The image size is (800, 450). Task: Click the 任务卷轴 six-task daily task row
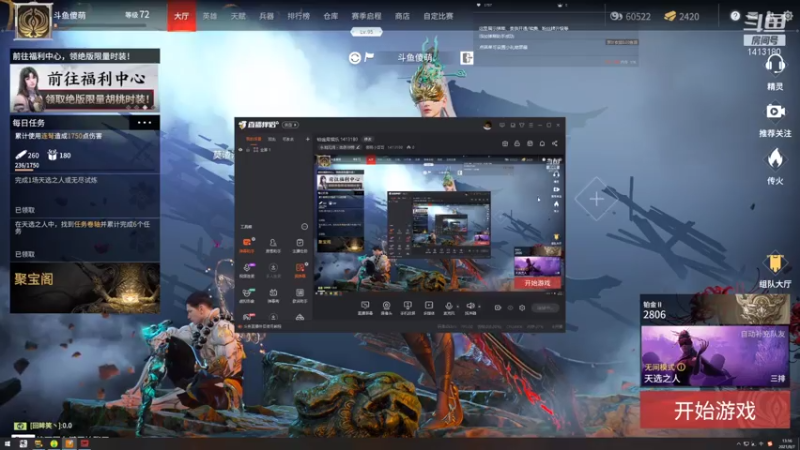pyautogui.click(x=85, y=238)
